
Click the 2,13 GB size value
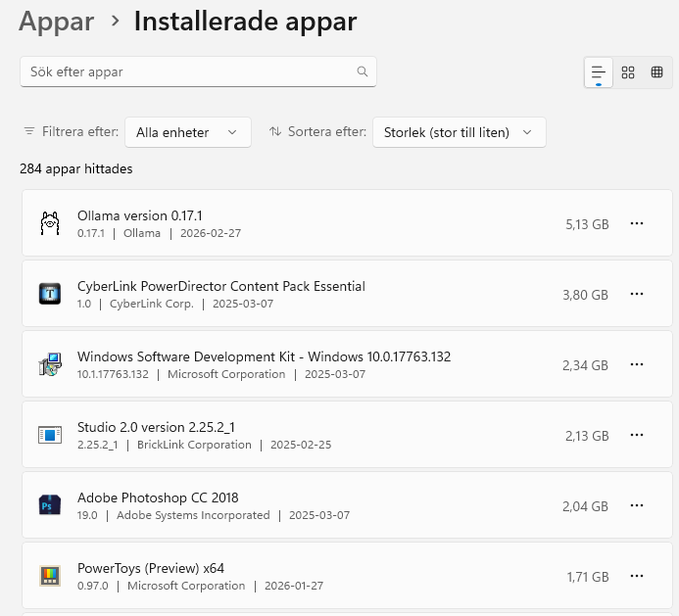click(587, 436)
